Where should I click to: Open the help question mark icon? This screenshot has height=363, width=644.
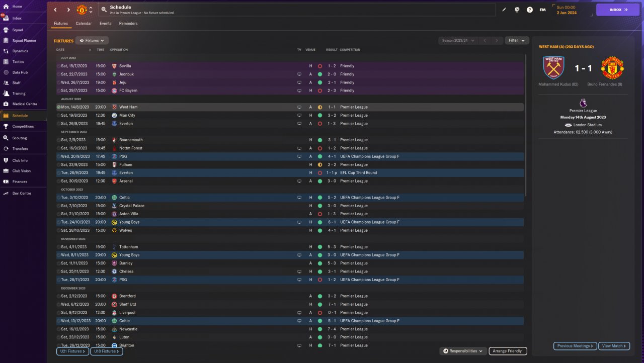pos(530,10)
